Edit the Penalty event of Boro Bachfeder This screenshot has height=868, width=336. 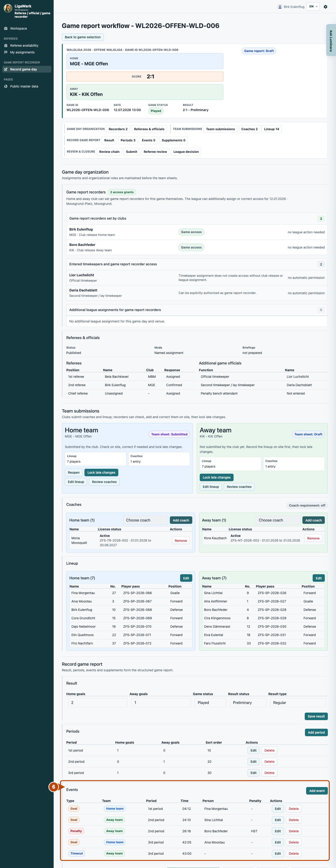tap(278, 831)
